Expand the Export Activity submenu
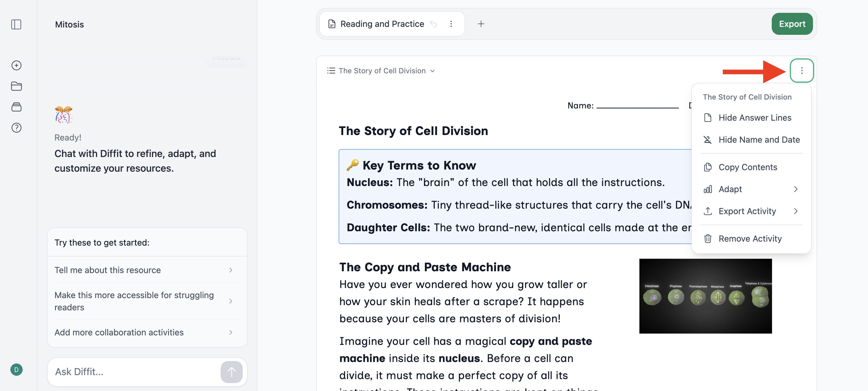 click(x=751, y=211)
